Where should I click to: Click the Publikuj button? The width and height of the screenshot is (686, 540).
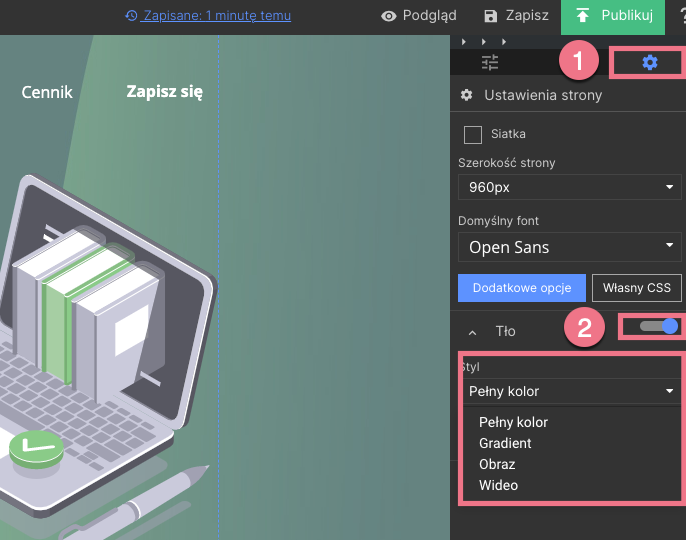coord(612,16)
